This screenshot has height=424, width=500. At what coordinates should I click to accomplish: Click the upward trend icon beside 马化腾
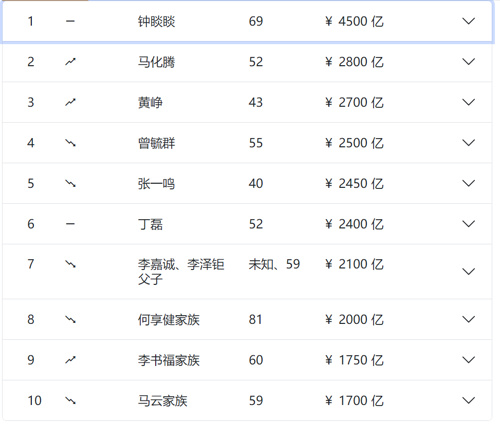click(x=70, y=62)
